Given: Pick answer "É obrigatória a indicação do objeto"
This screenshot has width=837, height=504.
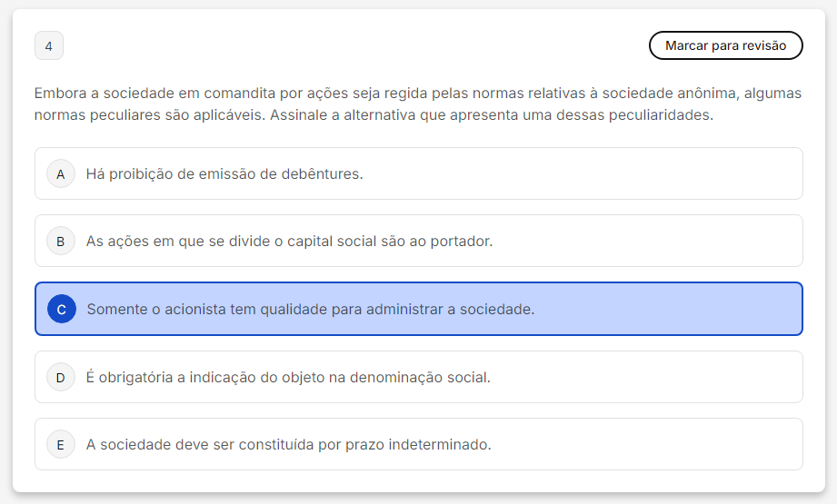Looking at the screenshot, I should click(x=288, y=377).
